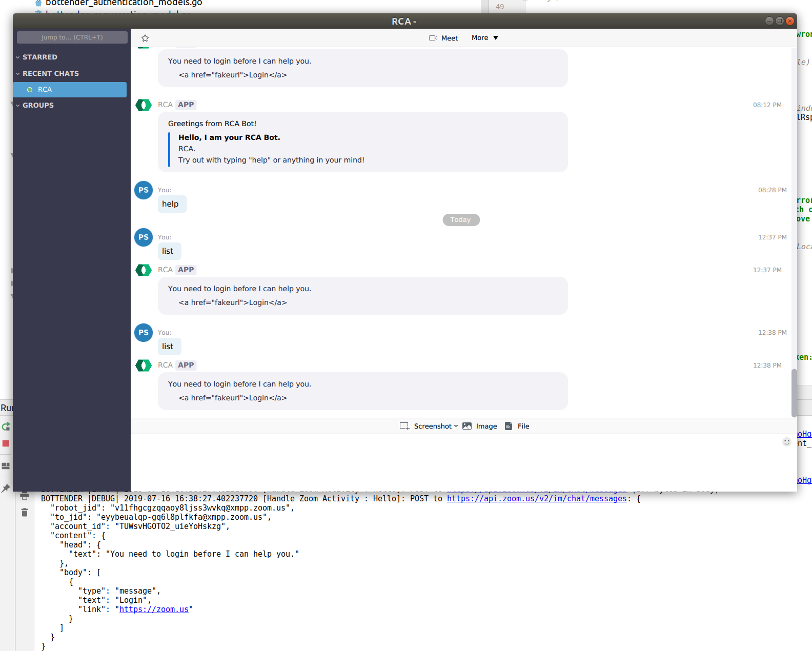Click the Today date separator
This screenshot has height=651, width=812.
(x=461, y=220)
